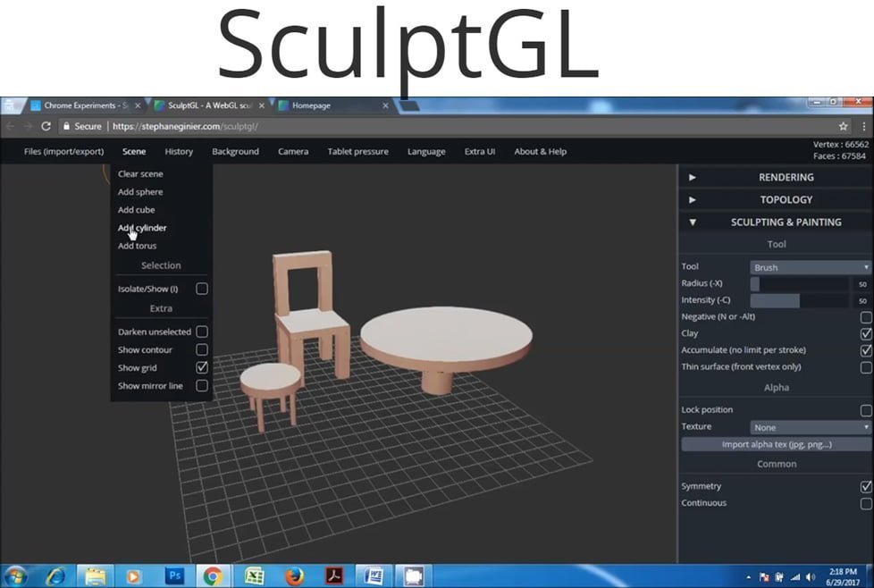Choose Add torus
This screenshot has width=874, height=588.
137,246
